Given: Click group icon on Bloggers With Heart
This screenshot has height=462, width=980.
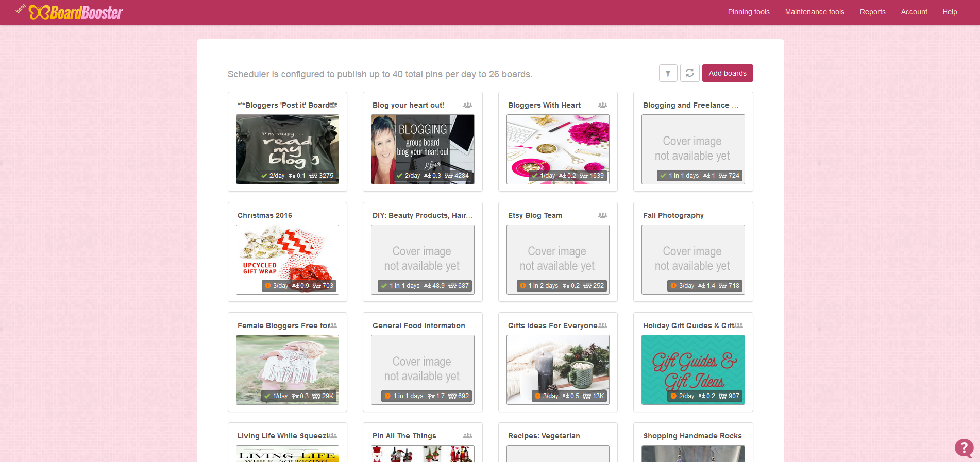Looking at the screenshot, I should coord(602,105).
